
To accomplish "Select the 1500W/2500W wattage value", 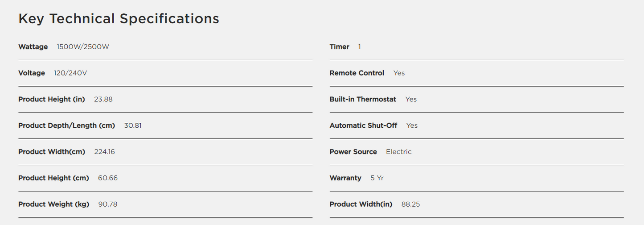I will 83,47.
